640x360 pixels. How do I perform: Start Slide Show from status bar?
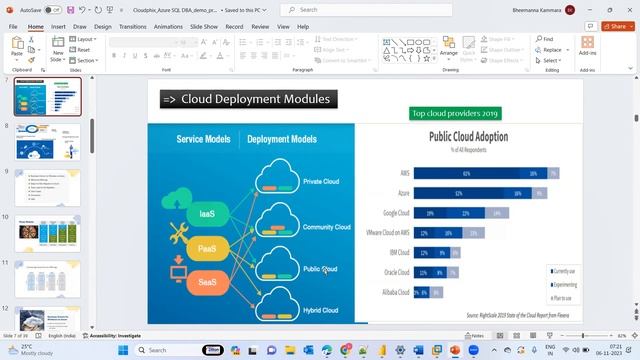(x=550, y=336)
